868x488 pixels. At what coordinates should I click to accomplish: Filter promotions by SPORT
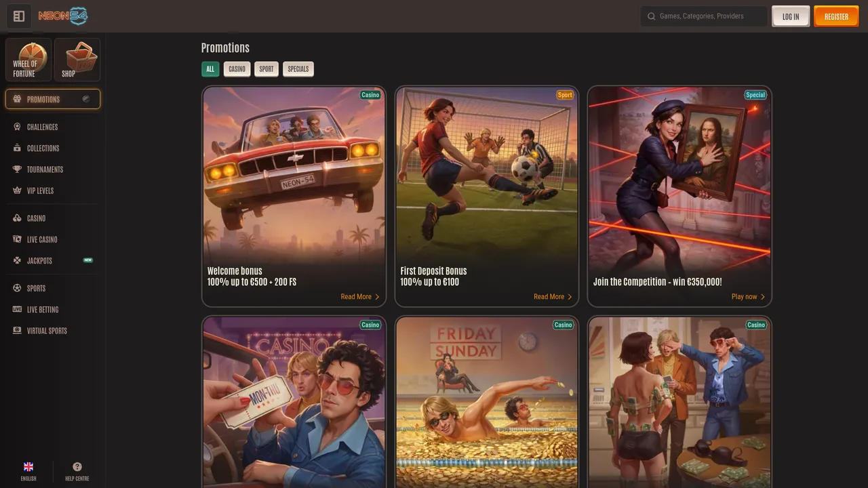(267, 68)
